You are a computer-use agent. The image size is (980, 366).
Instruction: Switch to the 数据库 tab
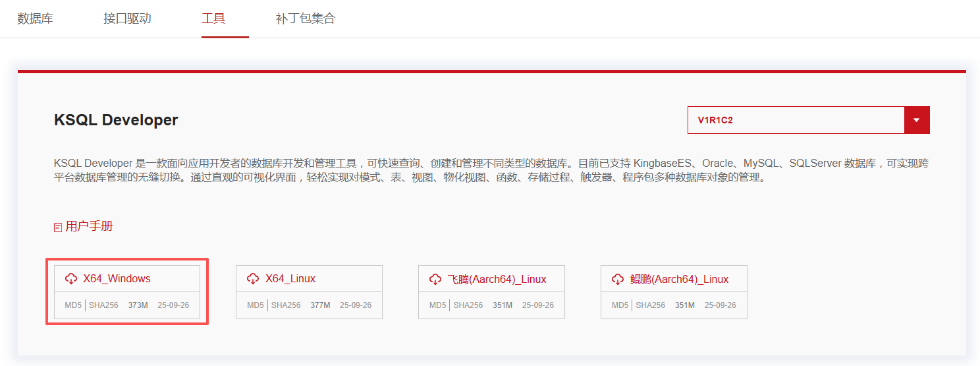click(35, 18)
